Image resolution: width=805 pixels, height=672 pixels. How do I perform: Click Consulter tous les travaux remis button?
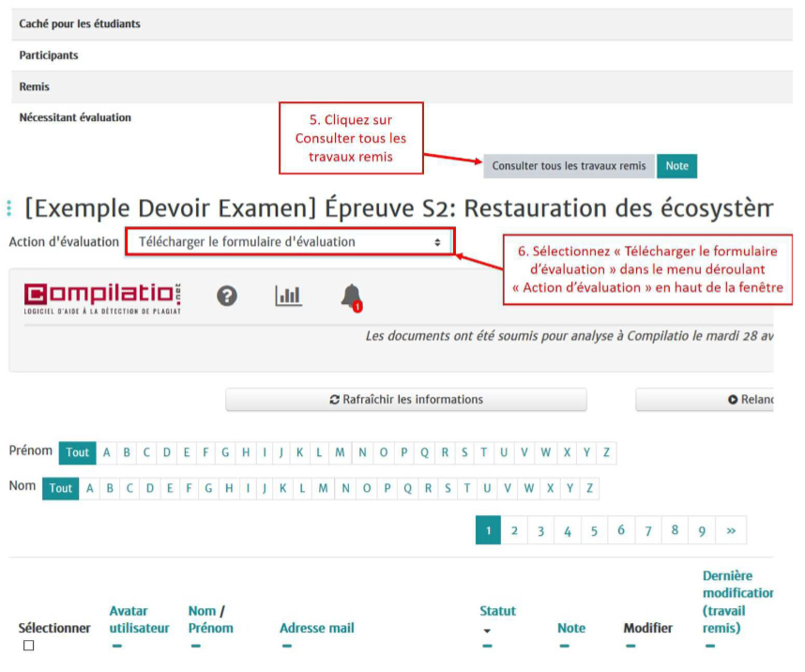[569, 166]
